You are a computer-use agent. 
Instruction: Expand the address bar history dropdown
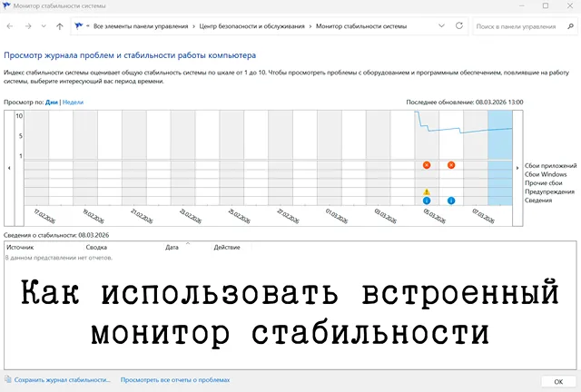click(x=442, y=26)
